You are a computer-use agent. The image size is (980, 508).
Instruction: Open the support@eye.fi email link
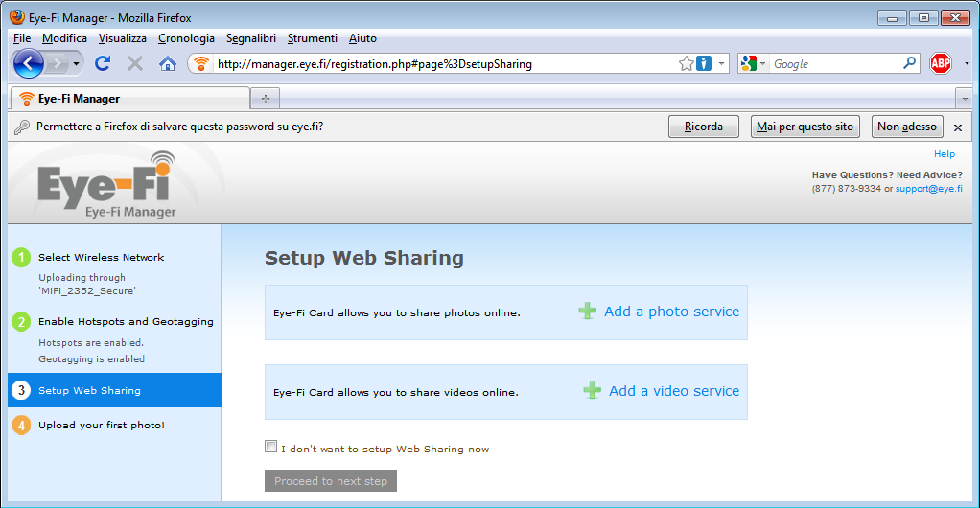pyautogui.click(x=929, y=188)
